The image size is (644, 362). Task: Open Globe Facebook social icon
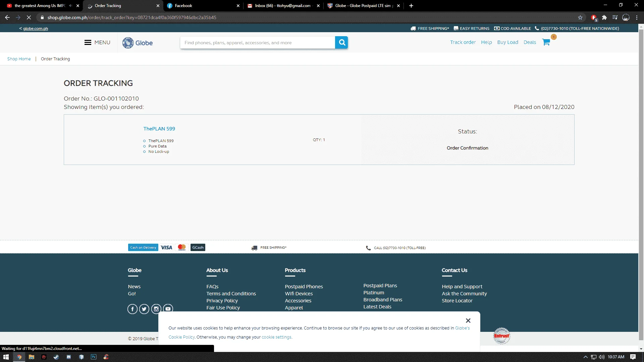click(x=132, y=309)
